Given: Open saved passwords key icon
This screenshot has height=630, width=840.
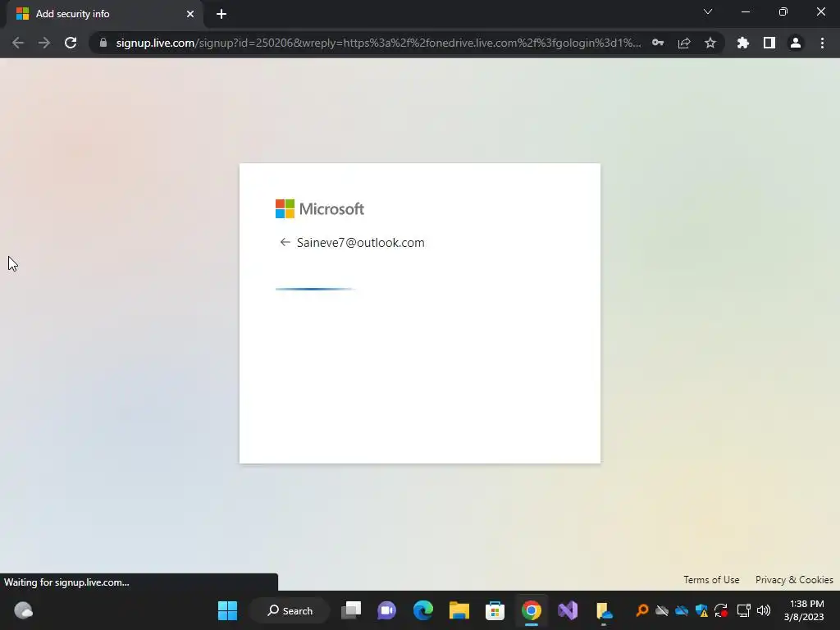Looking at the screenshot, I should [658, 43].
